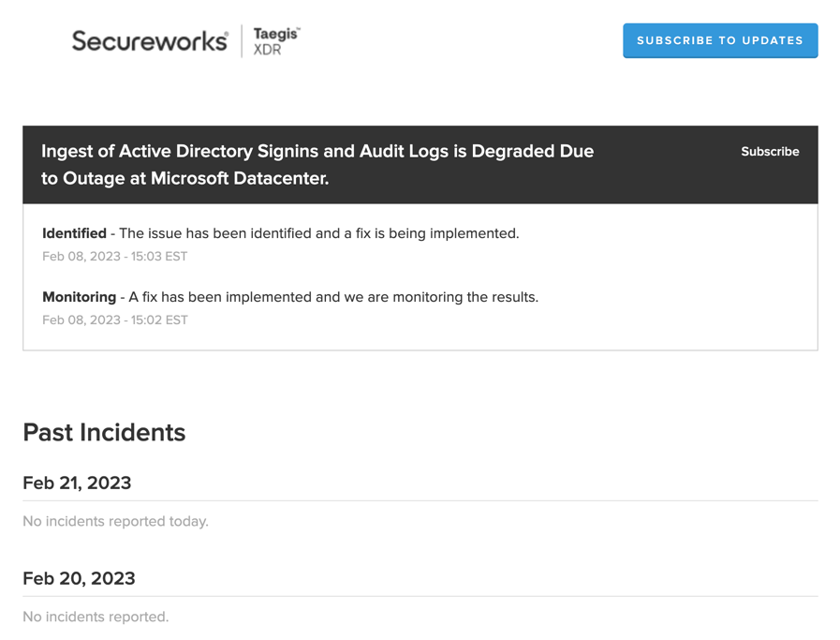Click the Subscribe to Updates button

pos(720,40)
